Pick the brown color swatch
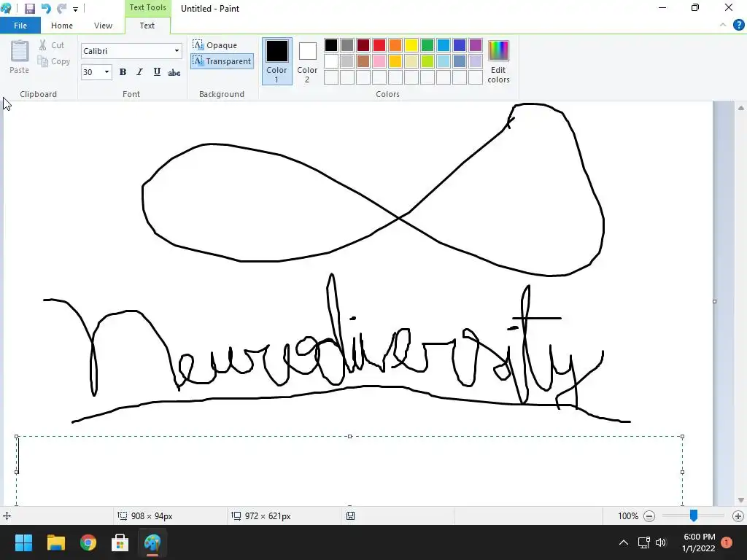 pos(363,61)
